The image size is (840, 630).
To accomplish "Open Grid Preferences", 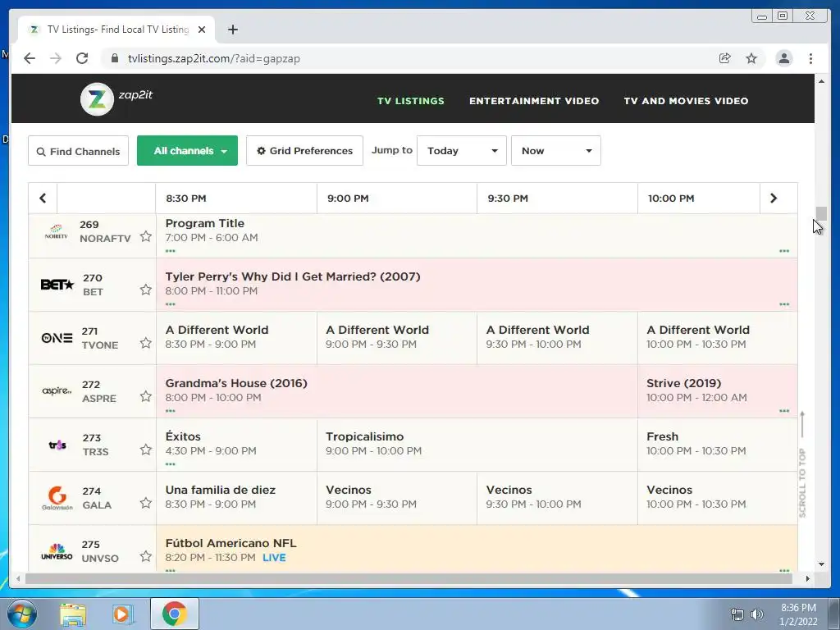I will [x=305, y=151].
